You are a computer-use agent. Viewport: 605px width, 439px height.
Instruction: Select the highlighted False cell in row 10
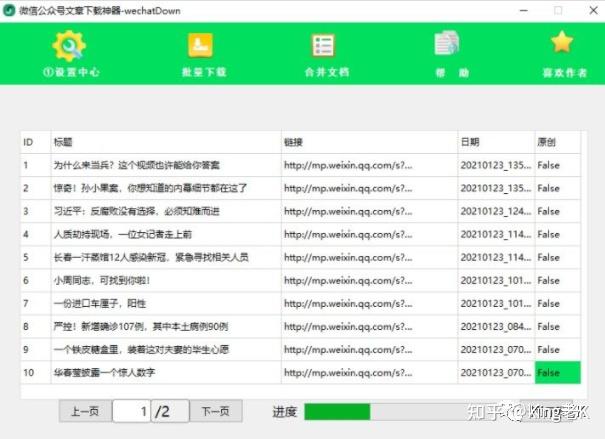pyautogui.click(x=556, y=373)
